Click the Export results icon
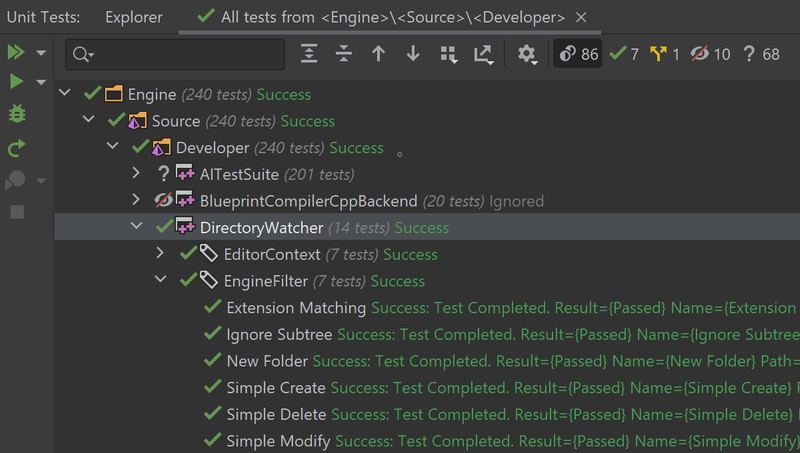This screenshot has width=800, height=453. [483, 54]
